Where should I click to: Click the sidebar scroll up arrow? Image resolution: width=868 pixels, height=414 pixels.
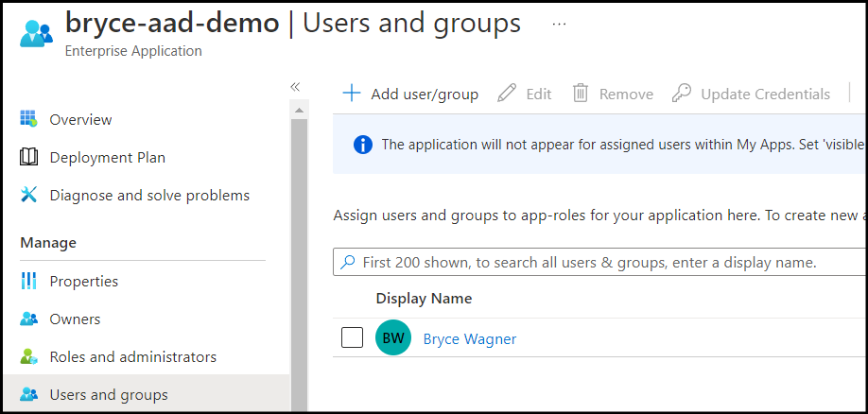[x=300, y=111]
